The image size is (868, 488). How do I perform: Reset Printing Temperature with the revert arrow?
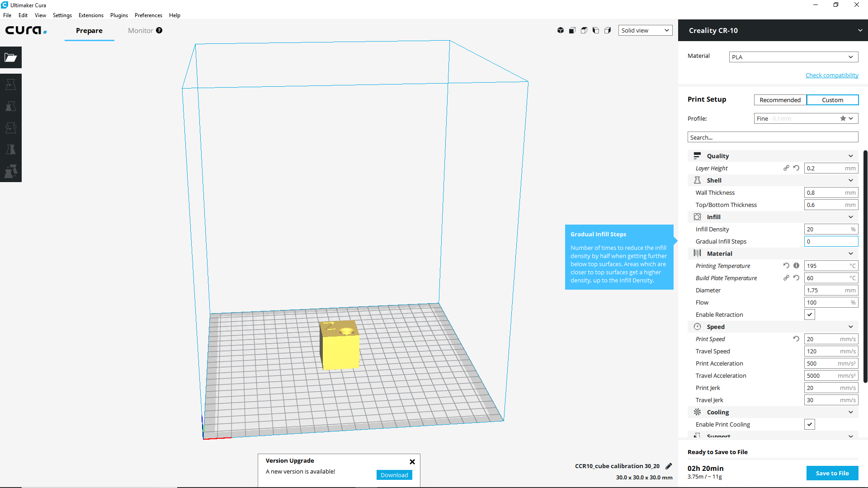[786, 266]
